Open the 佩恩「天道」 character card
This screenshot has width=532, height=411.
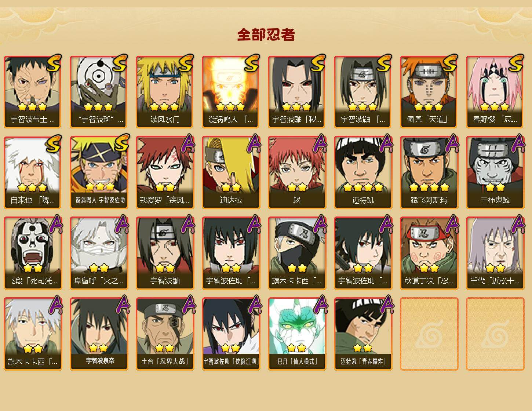[x=429, y=92]
